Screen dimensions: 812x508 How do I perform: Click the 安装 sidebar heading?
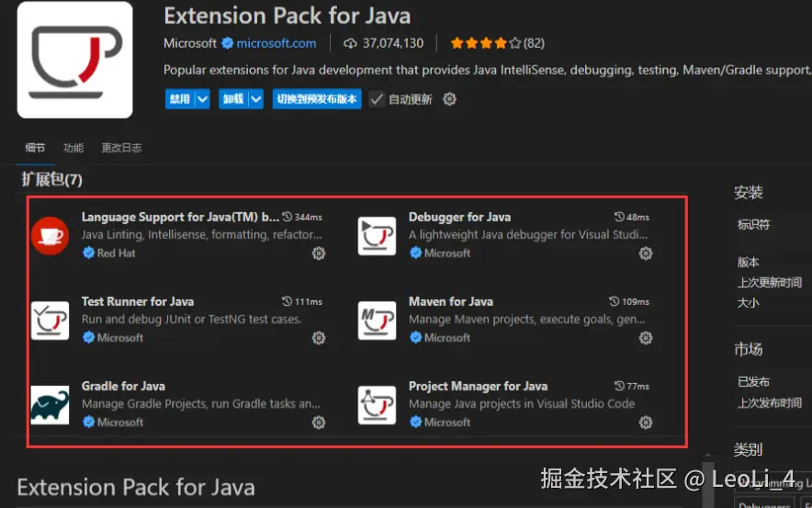(749, 193)
